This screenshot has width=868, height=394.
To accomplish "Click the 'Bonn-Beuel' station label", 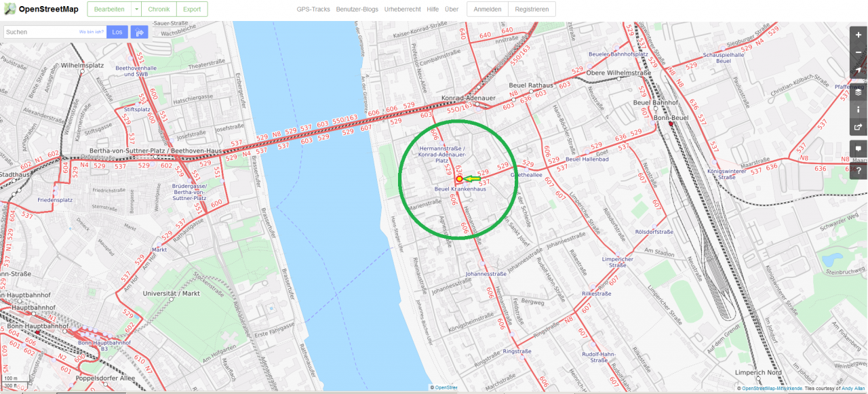I will pyautogui.click(x=671, y=117).
